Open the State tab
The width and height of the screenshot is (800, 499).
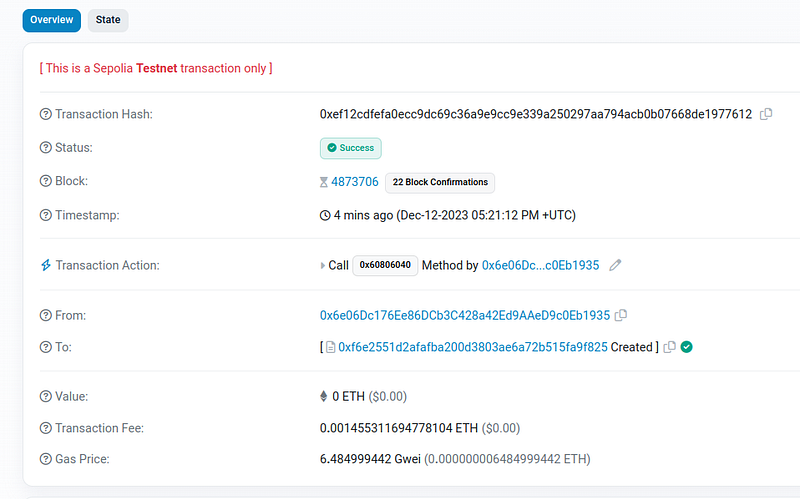click(108, 20)
